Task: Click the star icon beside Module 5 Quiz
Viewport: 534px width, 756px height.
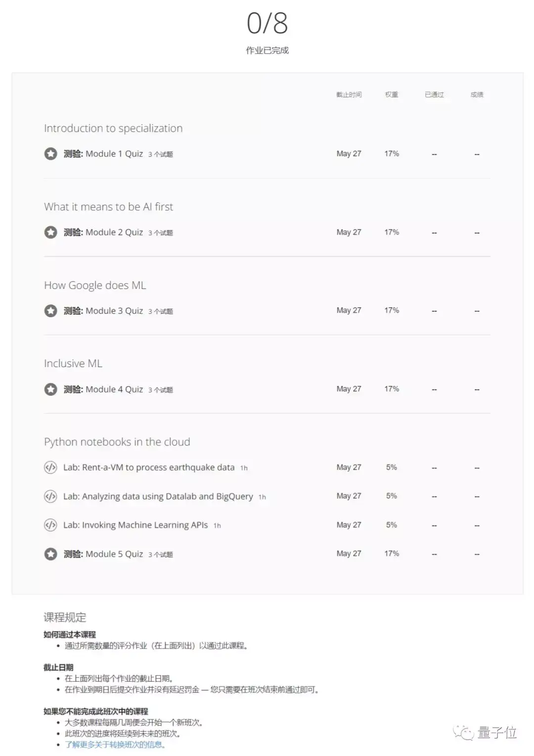Action: (50, 554)
